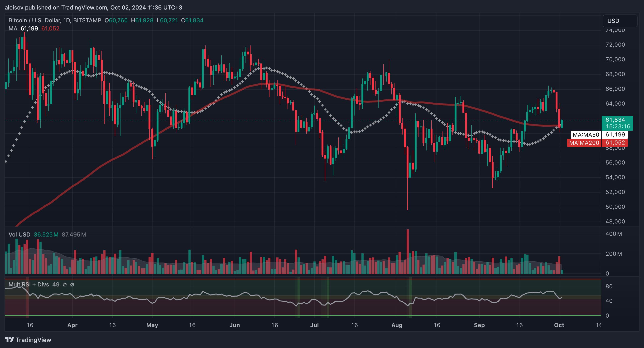The width and height of the screenshot is (644, 348).
Task: Click first empty-value symbol beside MultiRSI 49
Action: tap(65, 285)
